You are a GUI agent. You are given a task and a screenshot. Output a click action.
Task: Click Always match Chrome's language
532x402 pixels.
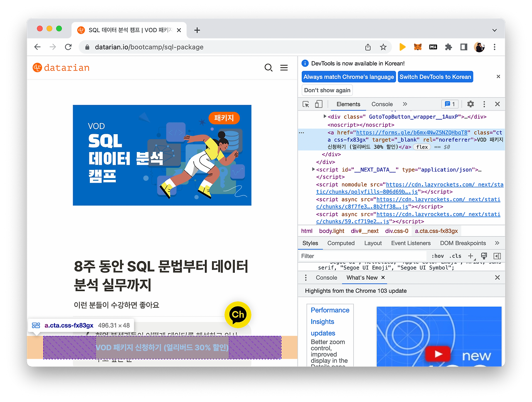[x=349, y=77]
